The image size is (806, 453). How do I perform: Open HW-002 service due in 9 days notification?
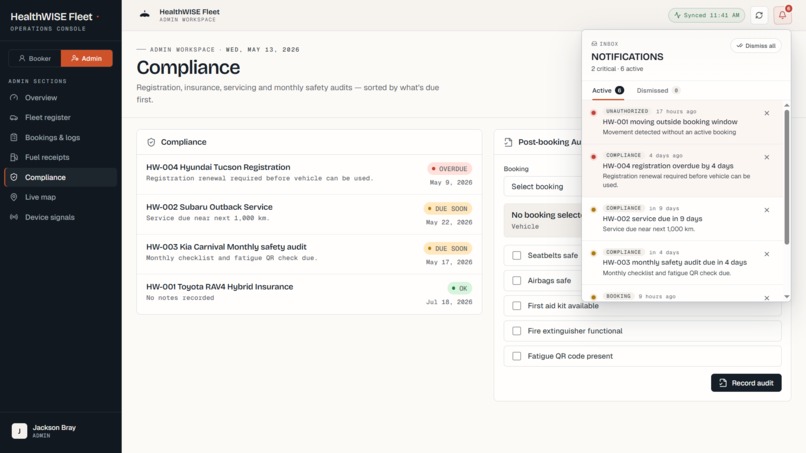tap(683, 219)
